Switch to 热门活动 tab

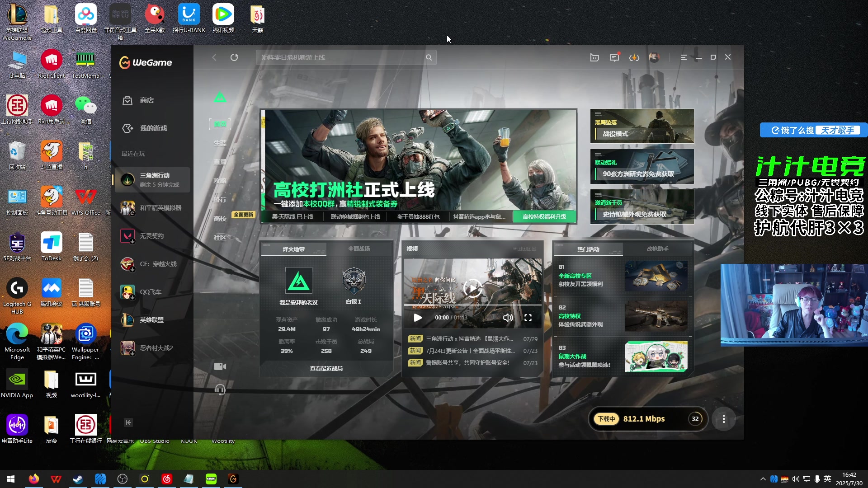588,249
